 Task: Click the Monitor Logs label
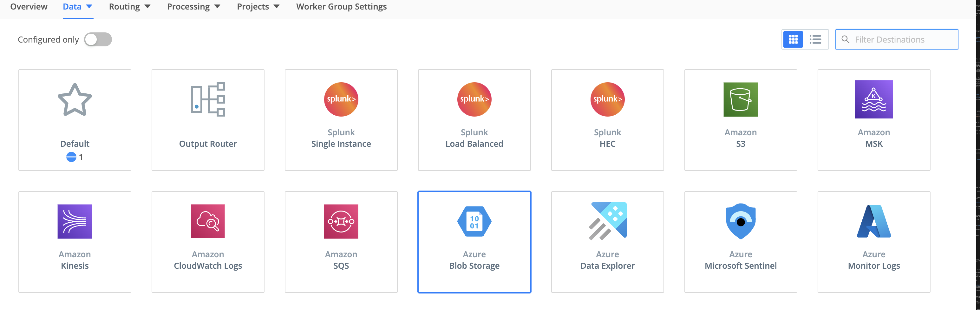(x=874, y=266)
